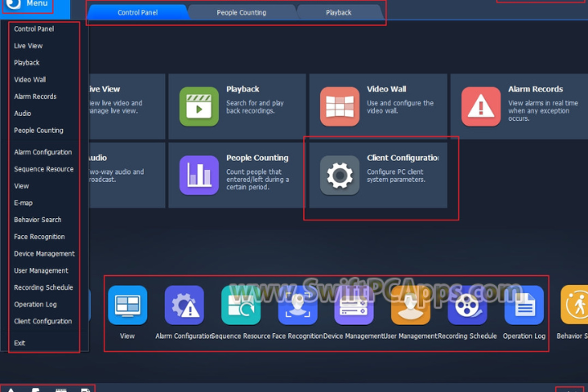The image size is (588, 392).
Task: Select Recording Schedule in the menu list
Action: coord(43,287)
